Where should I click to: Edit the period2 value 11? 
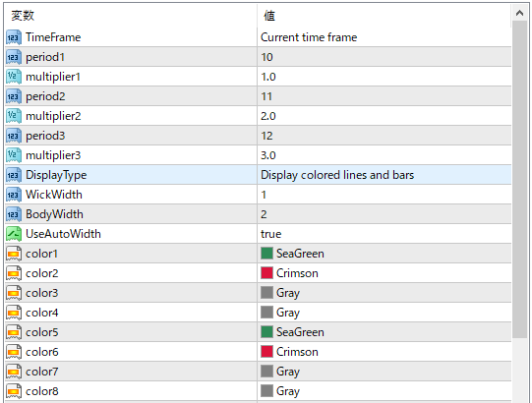click(384, 96)
